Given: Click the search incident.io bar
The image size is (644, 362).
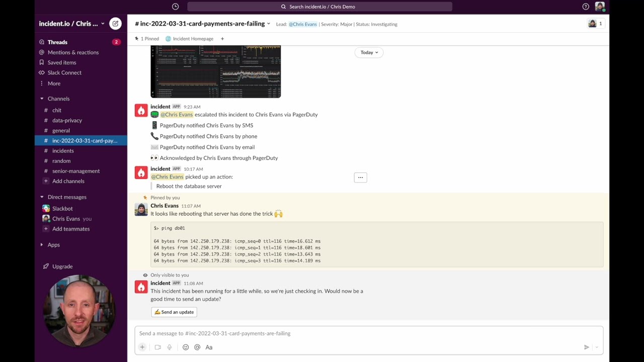Looking at the screenshot, I should (x=319, y=7).
